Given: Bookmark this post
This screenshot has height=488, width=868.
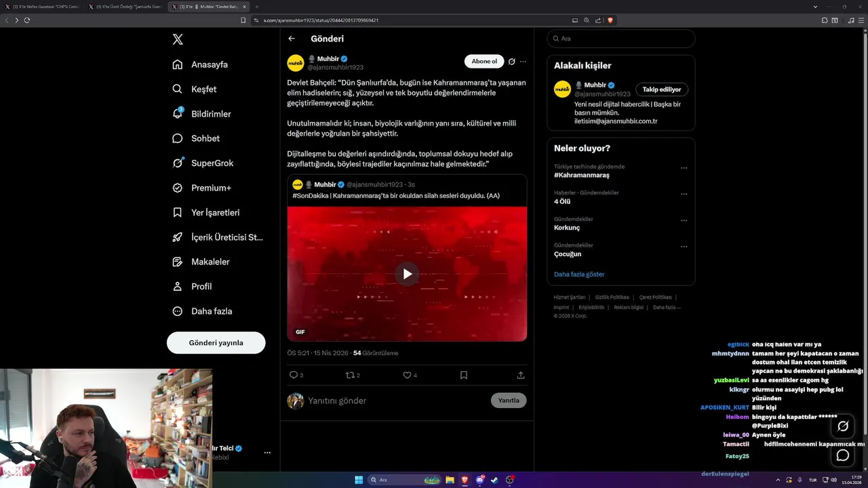Looking at the screenshot, I should [x=464, y=375].
